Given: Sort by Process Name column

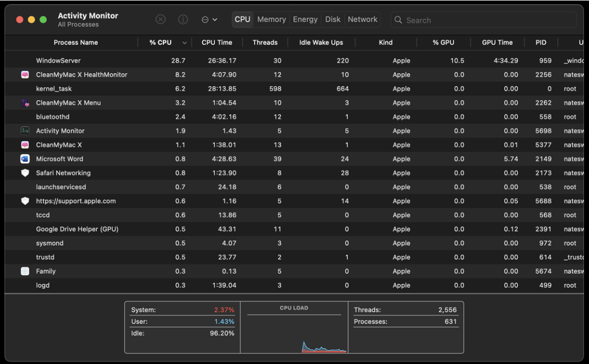Looking at the screenshot, I should coord(76,42).
